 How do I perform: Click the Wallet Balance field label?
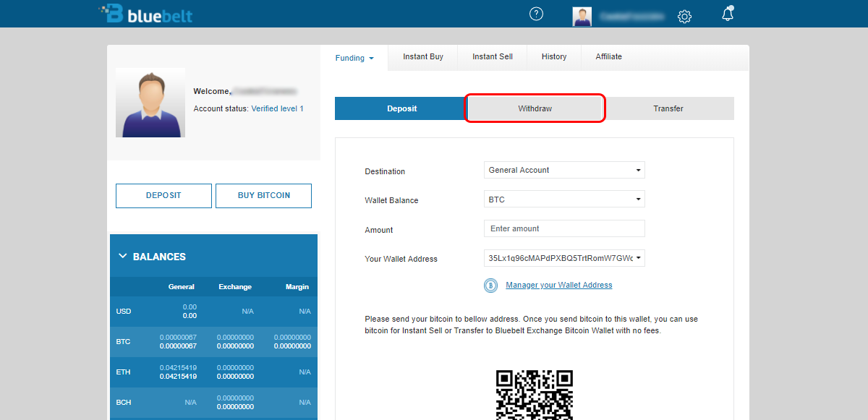[x=391, y=200]
